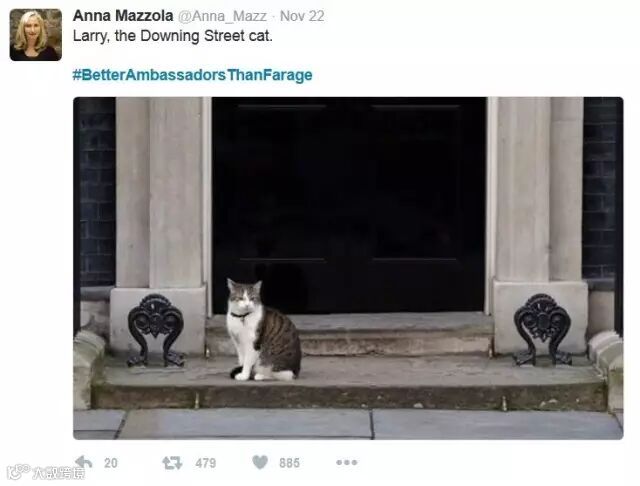This screenshot has height=486, width=640.
Task: Click the Nov 22 timestamp
Action: [302, 16]
